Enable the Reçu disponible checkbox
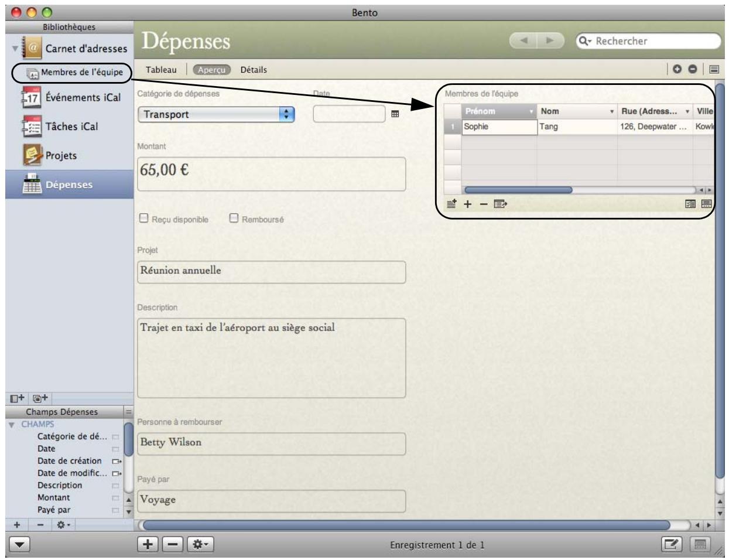The width and height of the screenshot is (729, 560). (143, 218)
